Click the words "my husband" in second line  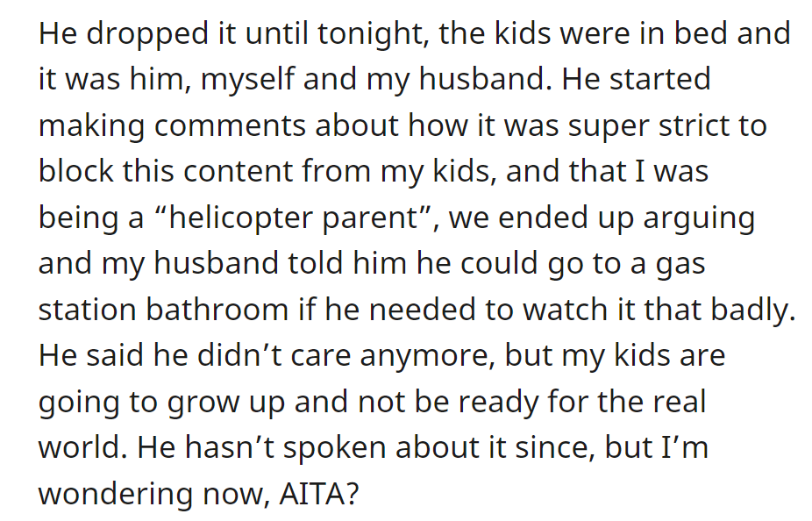click(x=455, y=81)
